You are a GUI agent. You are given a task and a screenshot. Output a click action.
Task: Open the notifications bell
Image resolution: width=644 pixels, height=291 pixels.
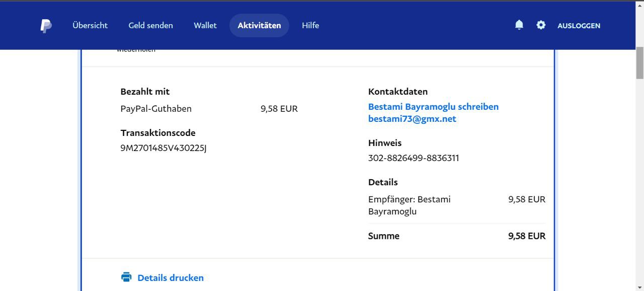coord(519,25)
